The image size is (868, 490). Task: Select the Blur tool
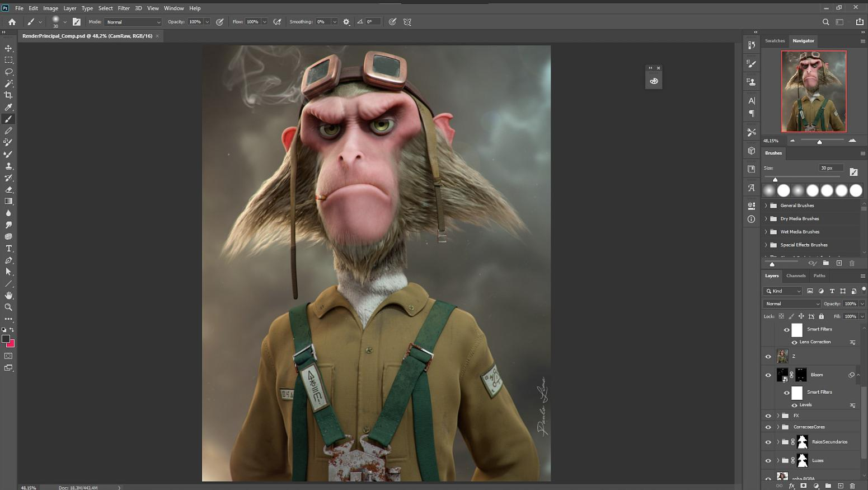(x=8, y=213)
